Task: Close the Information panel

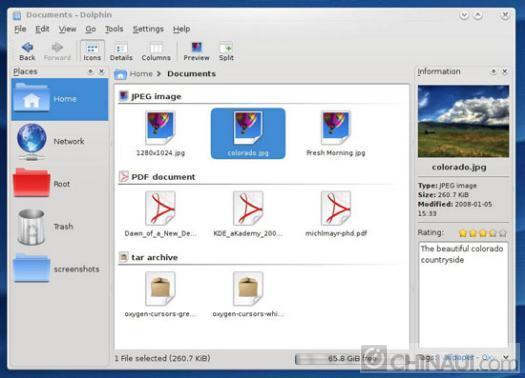Action: (x=505, y=72)
